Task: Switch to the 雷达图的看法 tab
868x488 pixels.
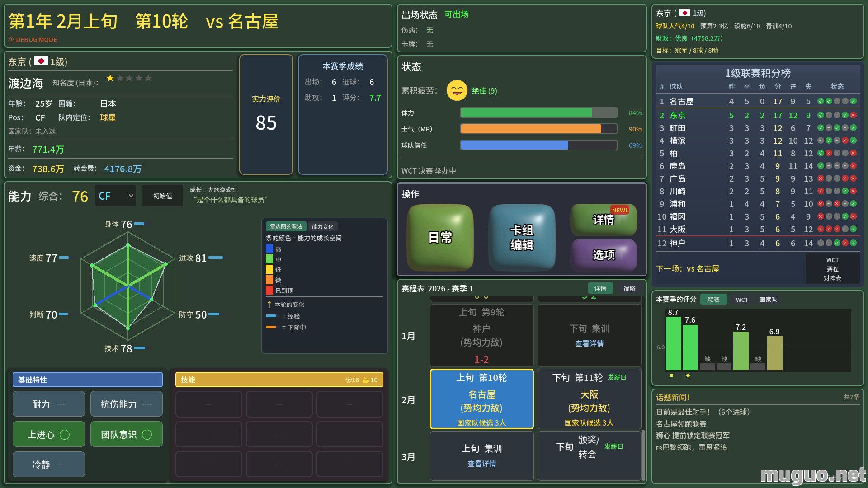Action: (286, 226)
